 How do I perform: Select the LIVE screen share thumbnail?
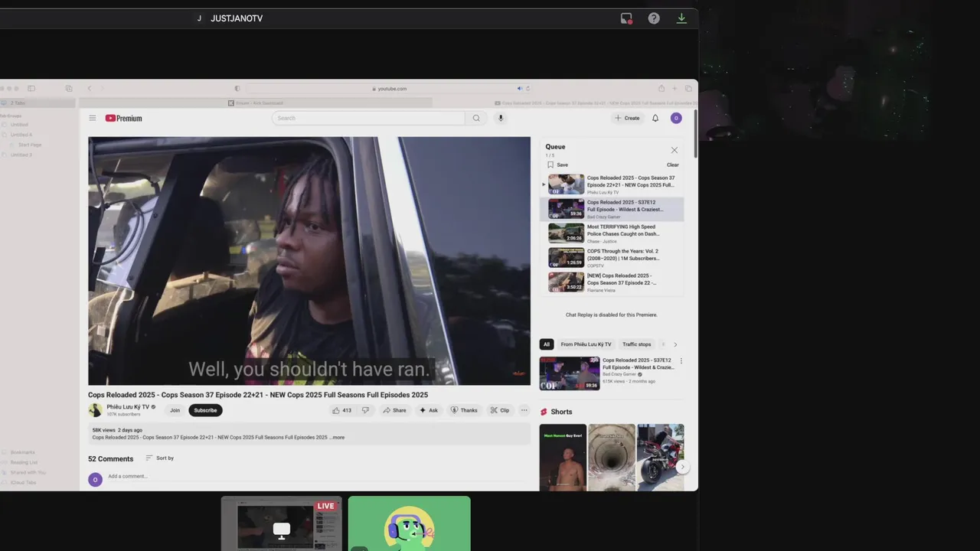(x=282, y=523)
